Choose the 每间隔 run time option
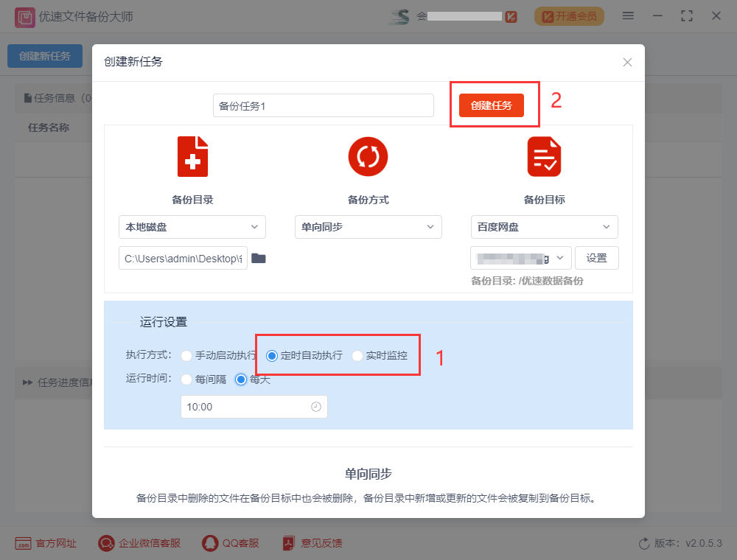This screenshot has width=737, height=560. coord(186,379)
